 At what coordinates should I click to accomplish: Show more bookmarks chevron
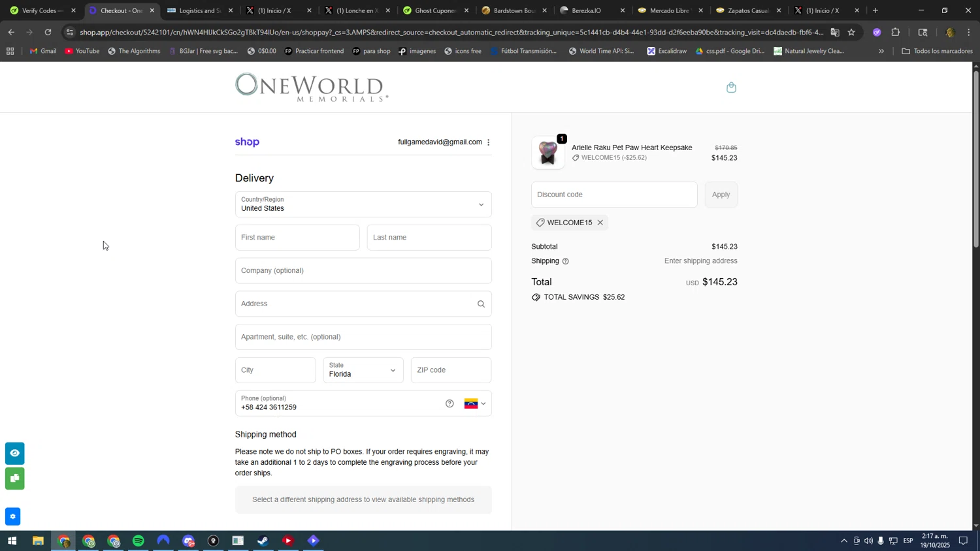coord(881,51)
